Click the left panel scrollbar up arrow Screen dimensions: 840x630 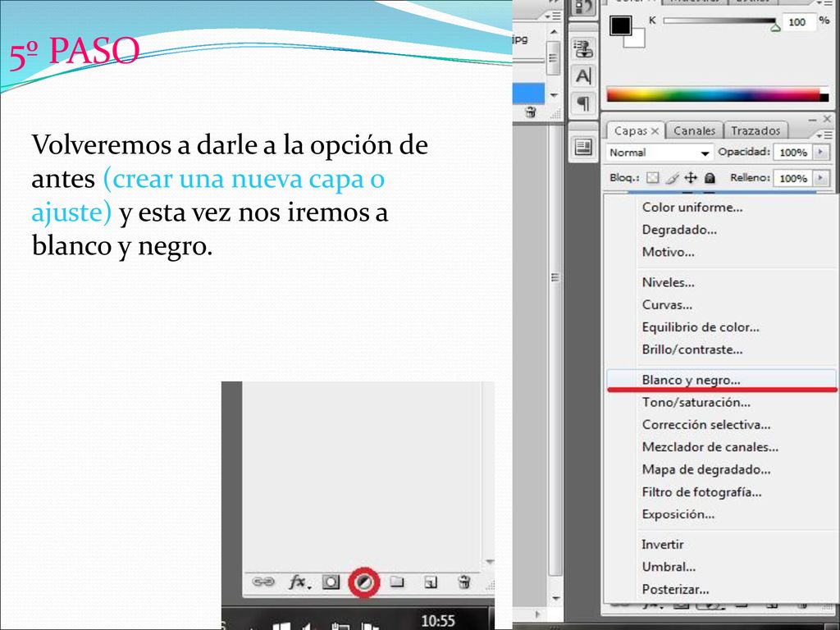point(554,32)
